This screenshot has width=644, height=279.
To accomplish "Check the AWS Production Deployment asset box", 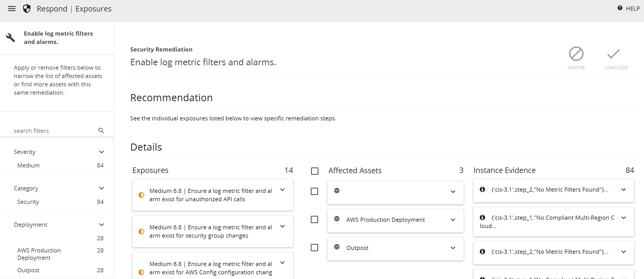I will [314, 219].
